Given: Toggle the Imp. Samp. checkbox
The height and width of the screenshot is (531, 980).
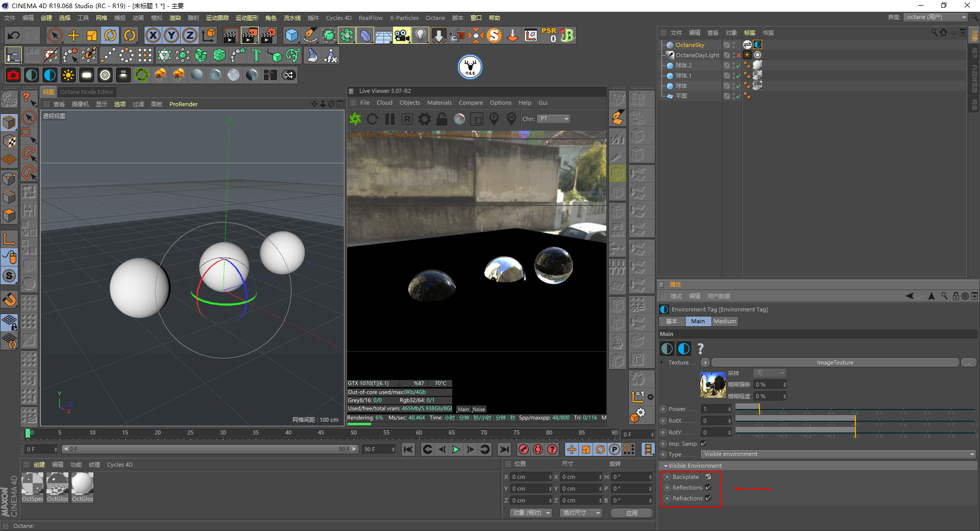Looking at the screenshot, I should [704, 444].
